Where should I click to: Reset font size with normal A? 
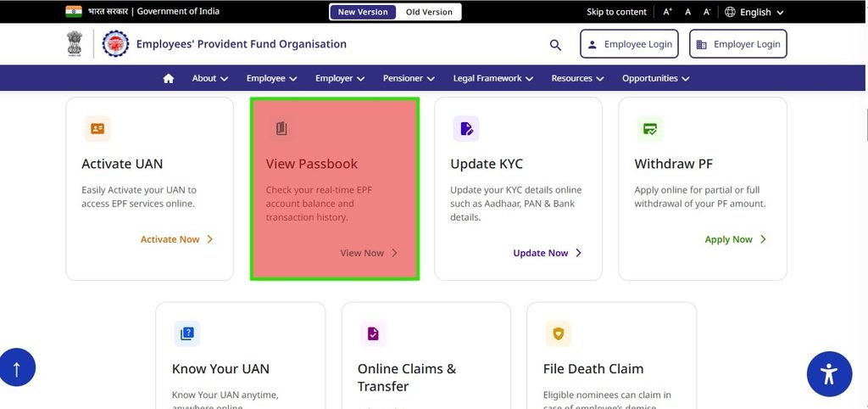coord(687,12)
